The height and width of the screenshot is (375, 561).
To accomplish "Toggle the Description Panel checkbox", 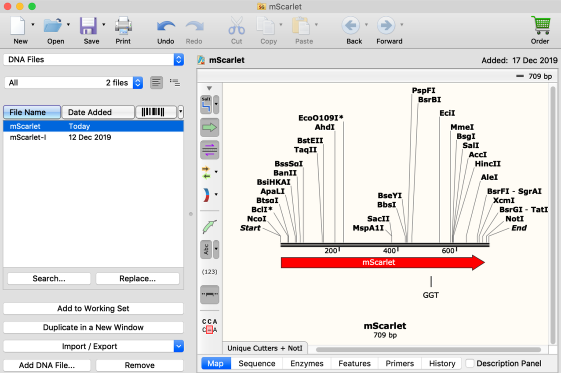I will click(470, 363).
